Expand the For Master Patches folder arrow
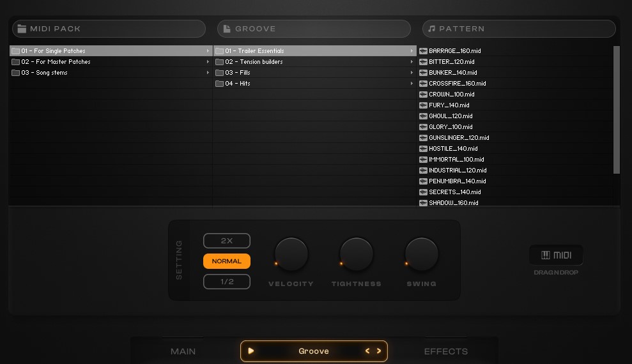Image resolution: width=632 pixels, height=364 pixels. (x=208, y=62)
